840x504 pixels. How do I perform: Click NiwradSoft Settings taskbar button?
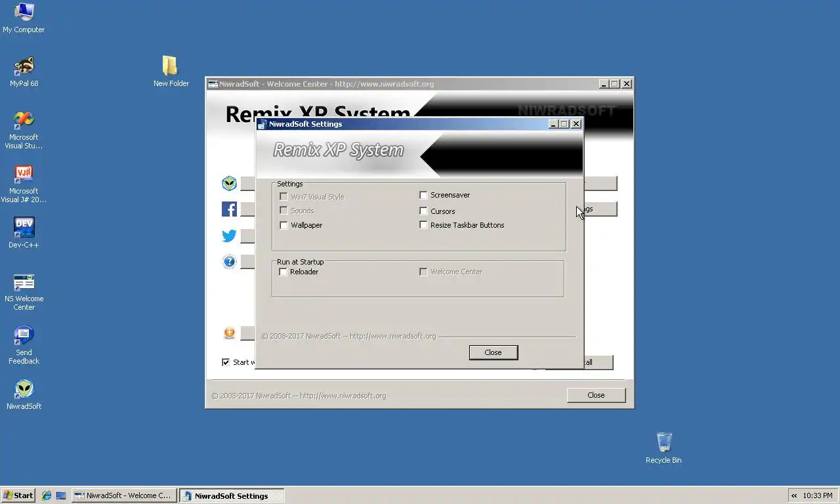coord(232,495)
